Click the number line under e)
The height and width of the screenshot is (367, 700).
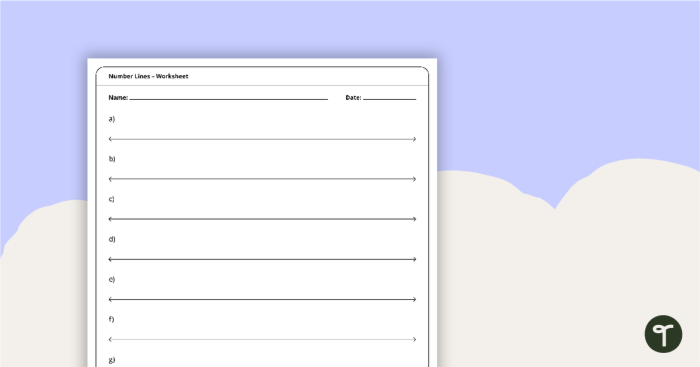coord(262,299)
